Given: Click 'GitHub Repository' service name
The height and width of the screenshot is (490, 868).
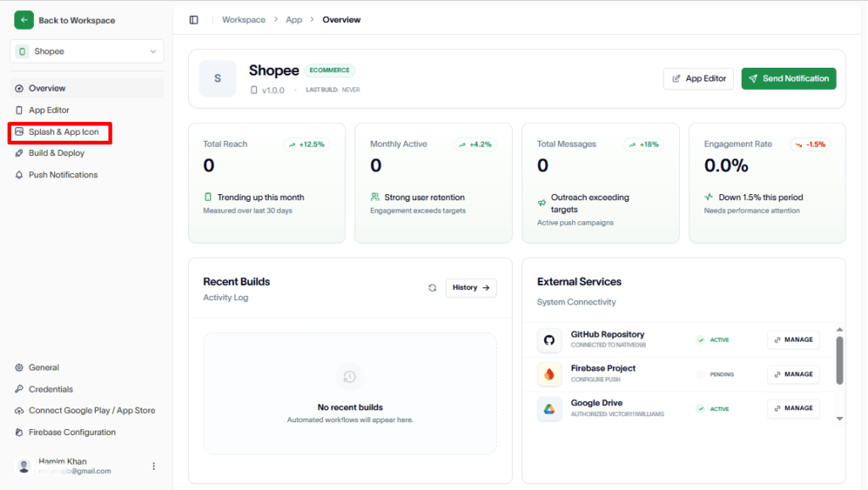Looking at the screenshot, I should [607, 334].
